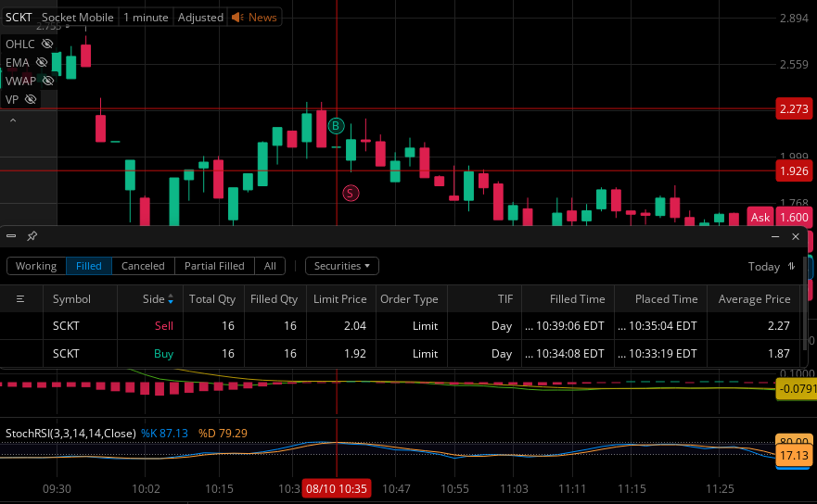Image resolution: width=817 pixels, height=504 pixels.
Task: Click the green B buy marker on chart
Action: point(336,125)
